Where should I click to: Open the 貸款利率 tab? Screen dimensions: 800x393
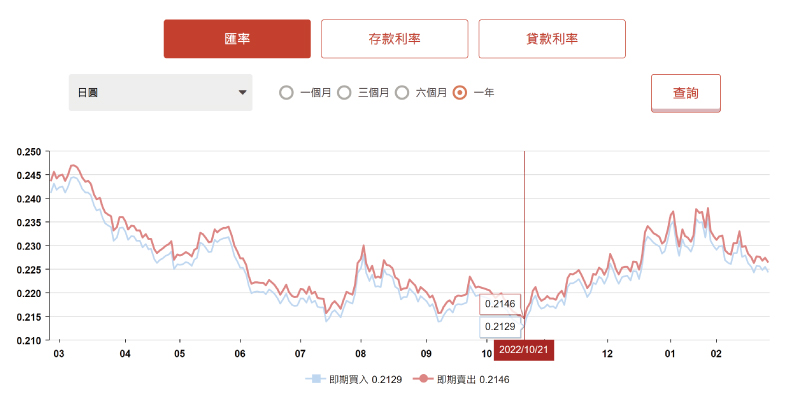[552, 39]
